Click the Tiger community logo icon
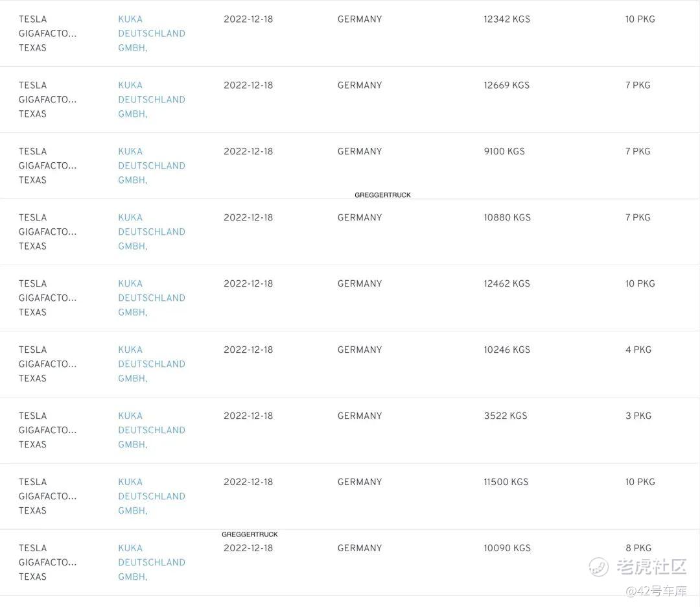700x607 pixels. point(599,567)
